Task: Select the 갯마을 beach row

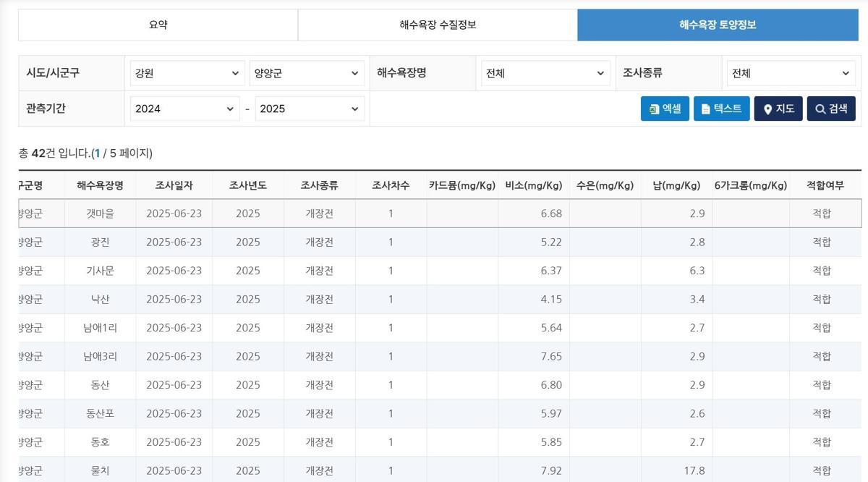Action: (x=100, y=213)
